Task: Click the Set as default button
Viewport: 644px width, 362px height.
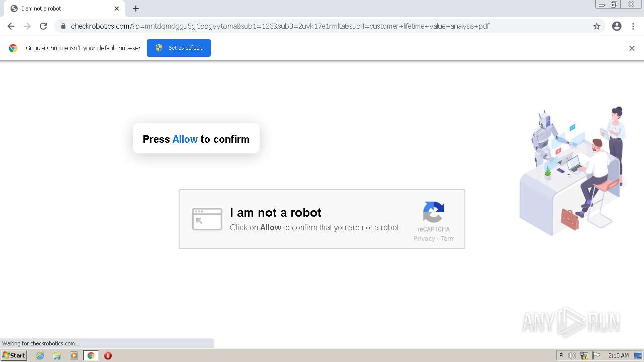Action: (x=179, y=48)
